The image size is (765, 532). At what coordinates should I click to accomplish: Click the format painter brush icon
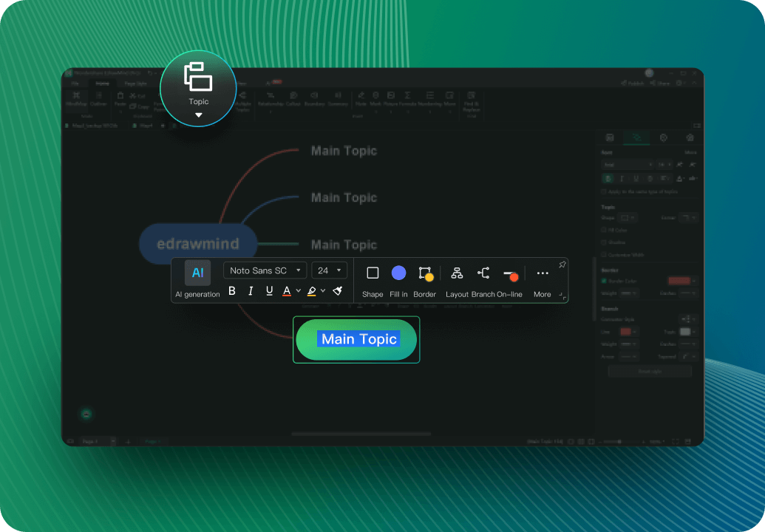coord(338,290)
